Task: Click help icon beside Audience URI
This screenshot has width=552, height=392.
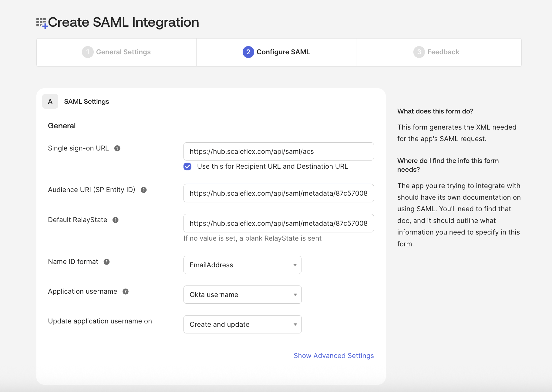Action: [144, 190]
